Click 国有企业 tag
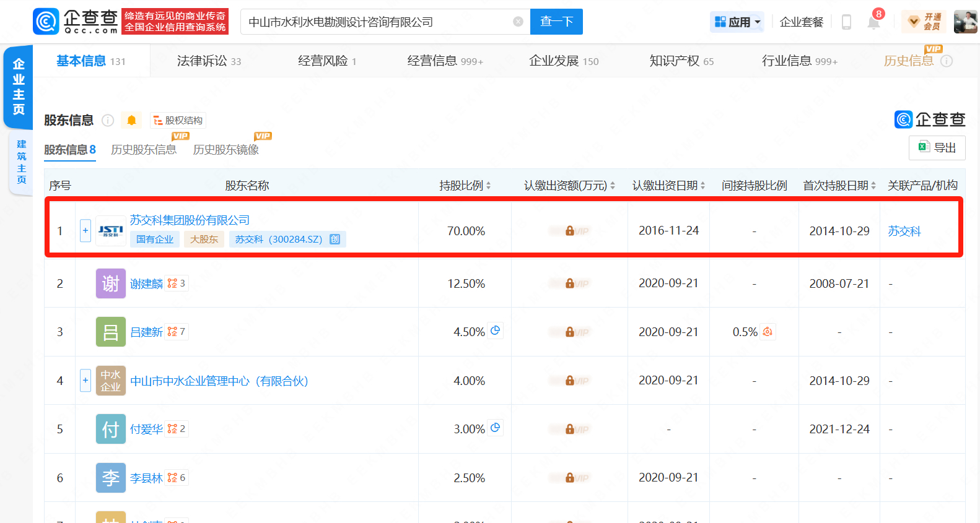Screen dimensions: 980x523 (155, 240)
